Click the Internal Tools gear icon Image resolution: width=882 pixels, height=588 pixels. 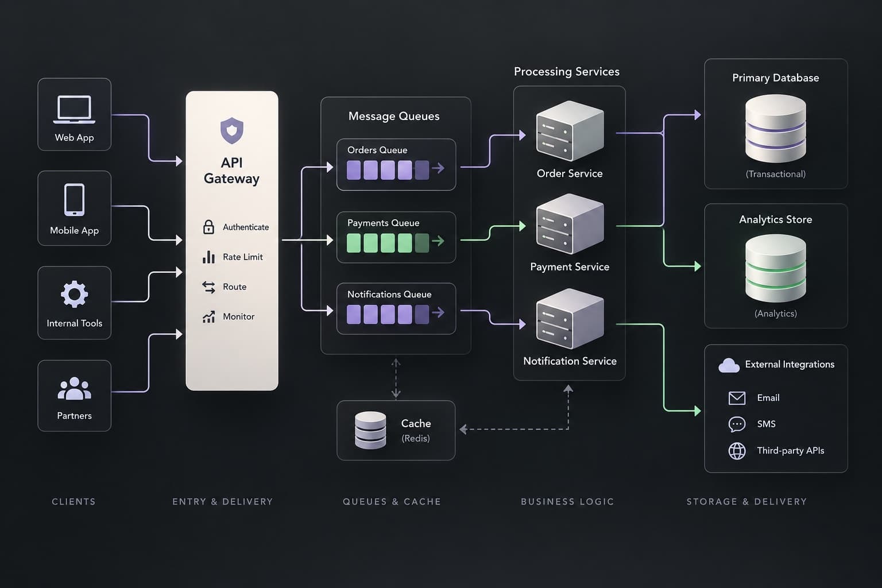click(74, 295)
